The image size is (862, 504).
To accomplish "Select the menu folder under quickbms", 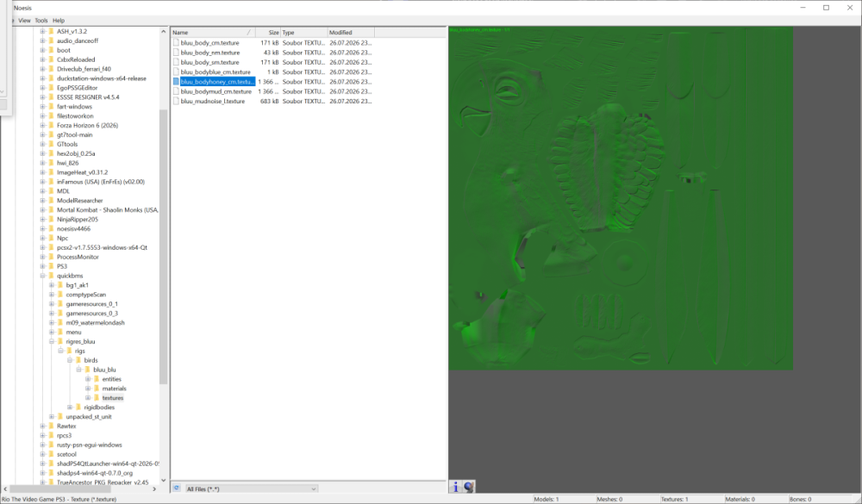I will point(73,332).
